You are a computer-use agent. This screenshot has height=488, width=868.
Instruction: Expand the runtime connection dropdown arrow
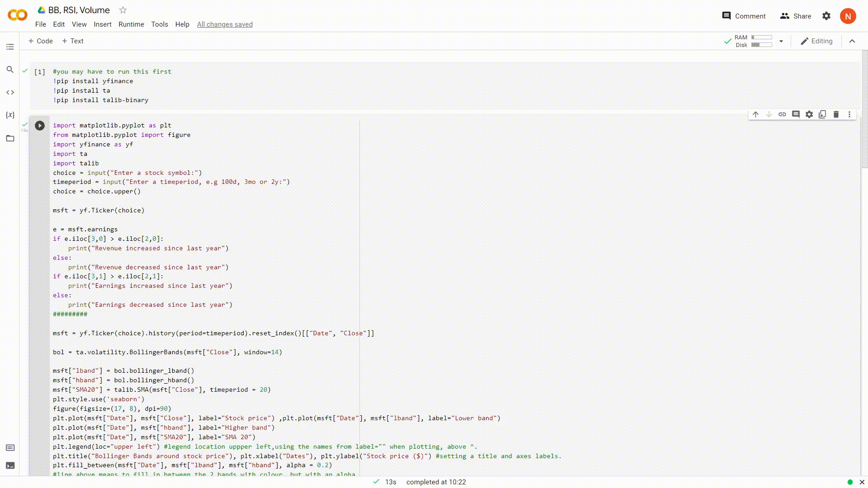781,41
